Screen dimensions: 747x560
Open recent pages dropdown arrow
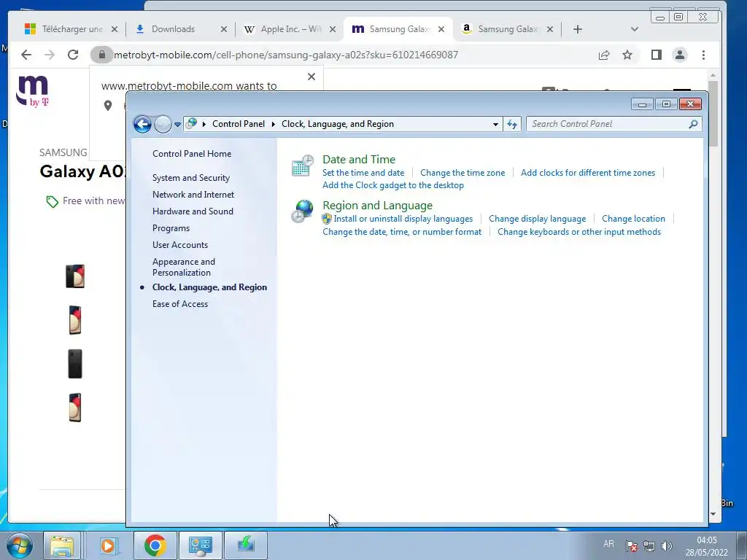tap(177, 124)
